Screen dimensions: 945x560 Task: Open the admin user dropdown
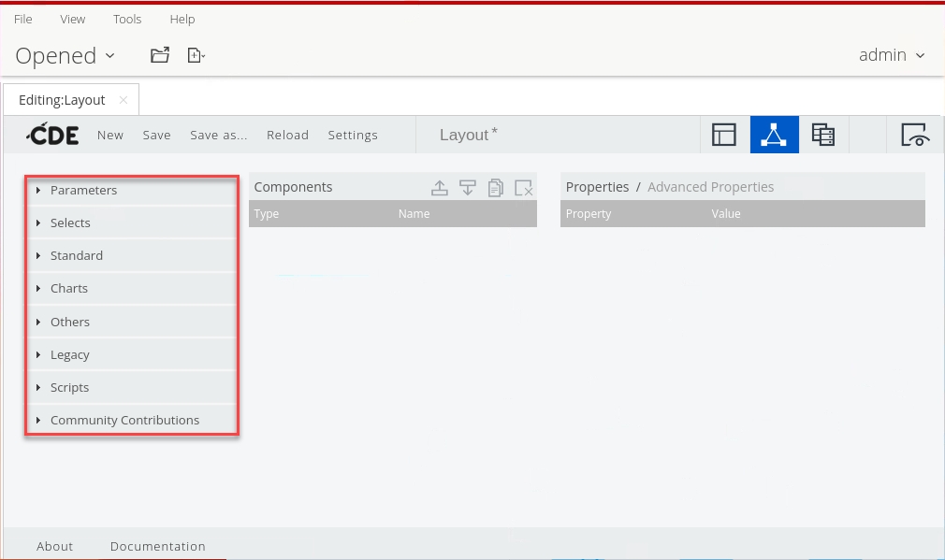892,55
